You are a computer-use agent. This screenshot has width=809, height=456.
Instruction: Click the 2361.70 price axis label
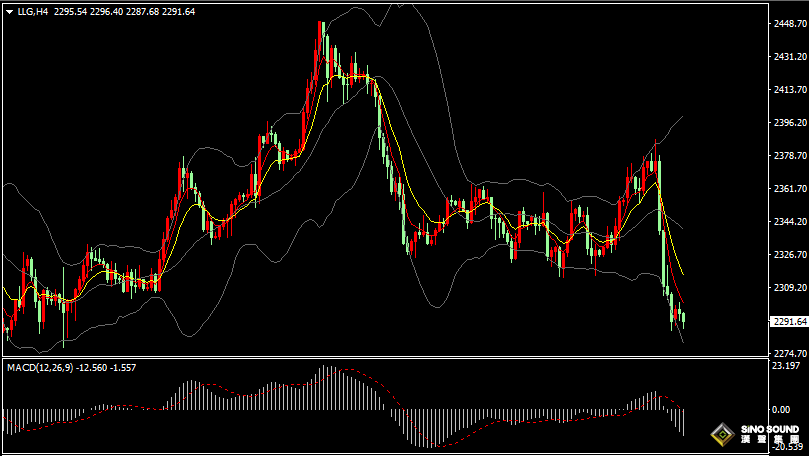tap(789, 188)
